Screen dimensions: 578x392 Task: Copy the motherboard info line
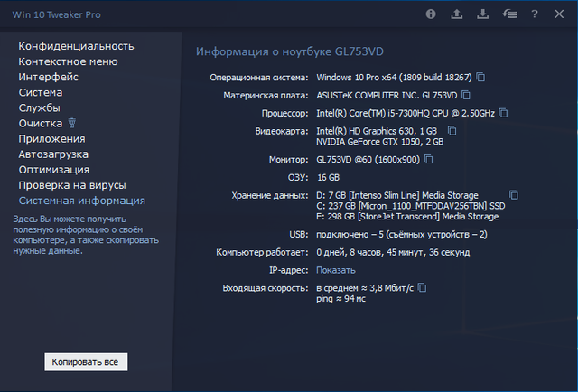pos(466,95)
